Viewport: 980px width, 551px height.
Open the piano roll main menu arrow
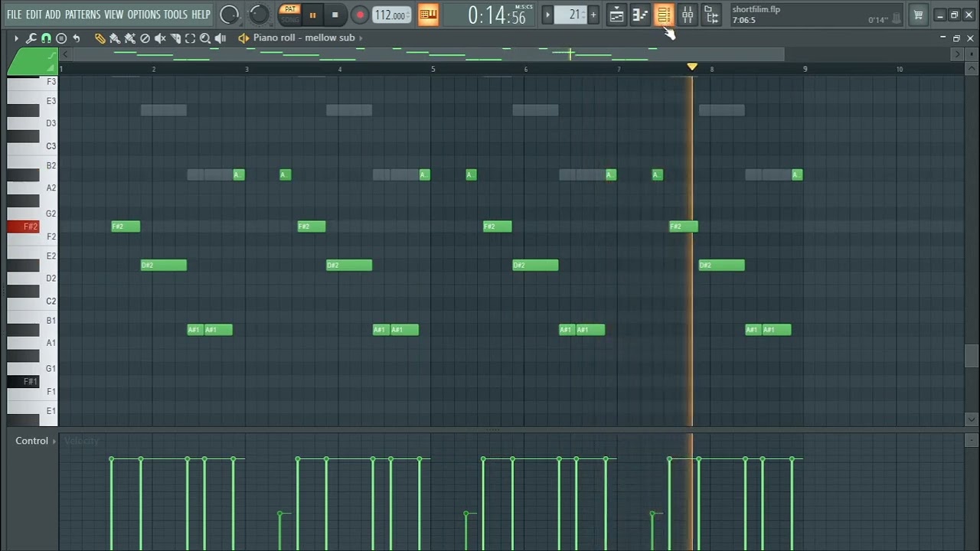pyautogui.click(x=16, y=38)
